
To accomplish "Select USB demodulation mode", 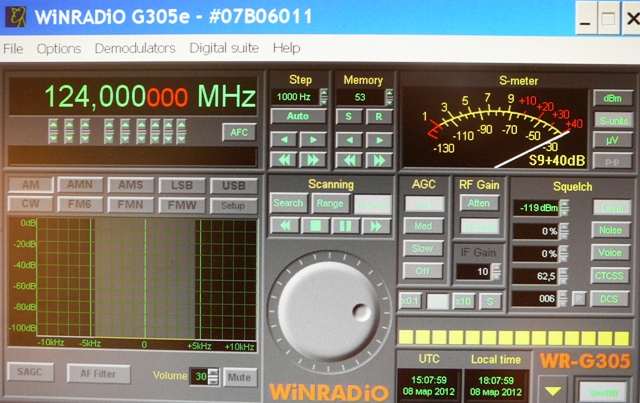I will click(234, 186).
